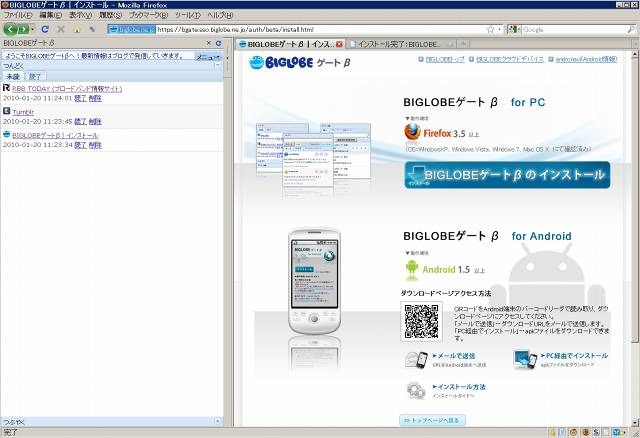Collapse the つんどく section

tap(217, 65)
